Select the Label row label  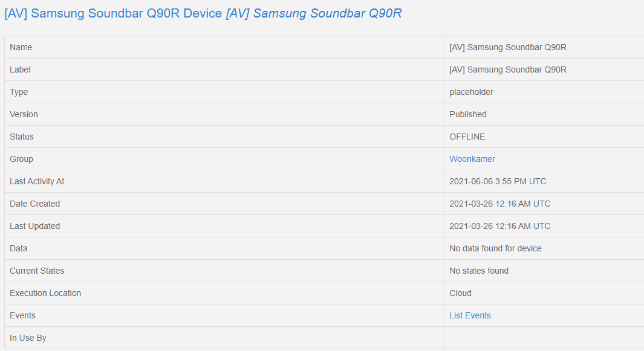(20, 69)
